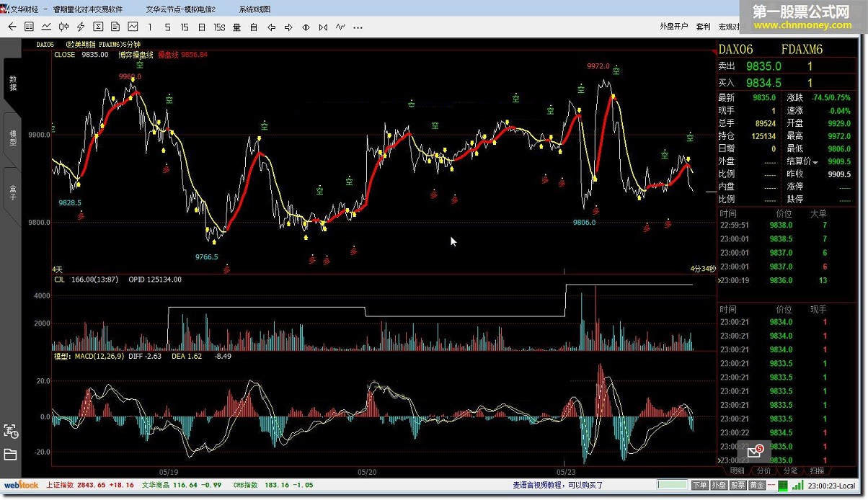868x500 pixels.
Task: Open 外盘开户 in the top bar
Action: [x=673, y=27]
